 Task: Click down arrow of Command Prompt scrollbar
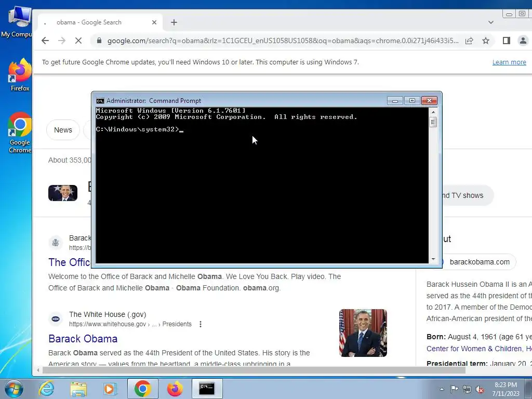point(433,260)
